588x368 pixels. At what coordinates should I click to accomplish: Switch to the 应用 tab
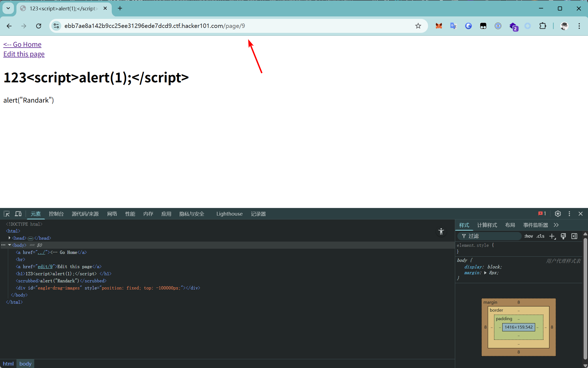pos(166,214)
